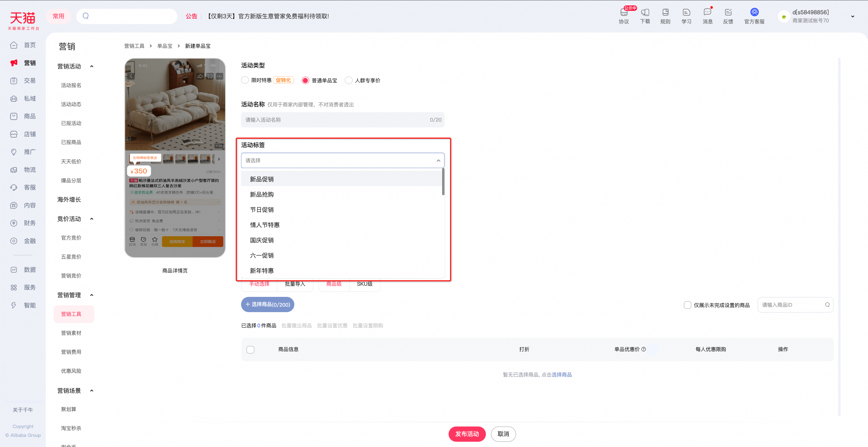
Task: Collapse 营销场景 section
Action: 92,391
